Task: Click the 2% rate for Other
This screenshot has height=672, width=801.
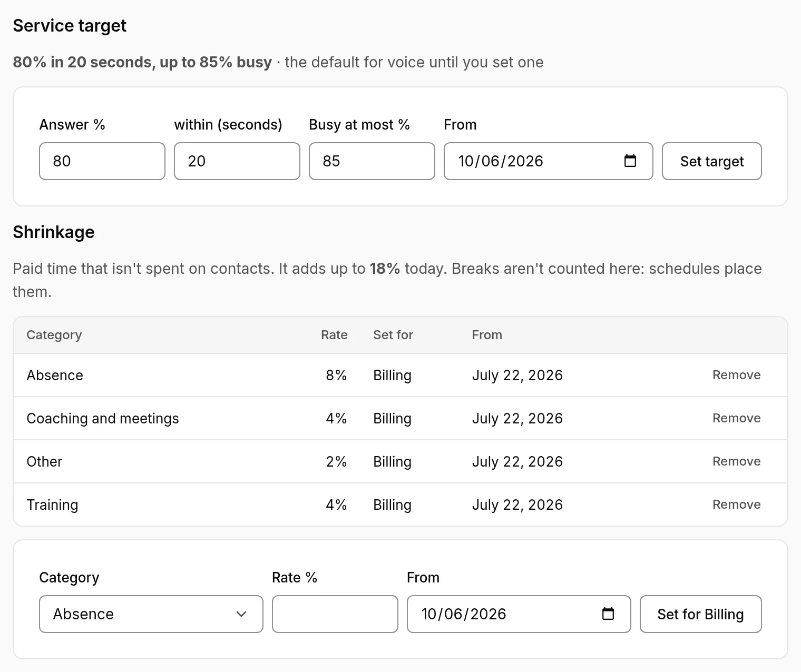Action: click(x=336, y=461)
